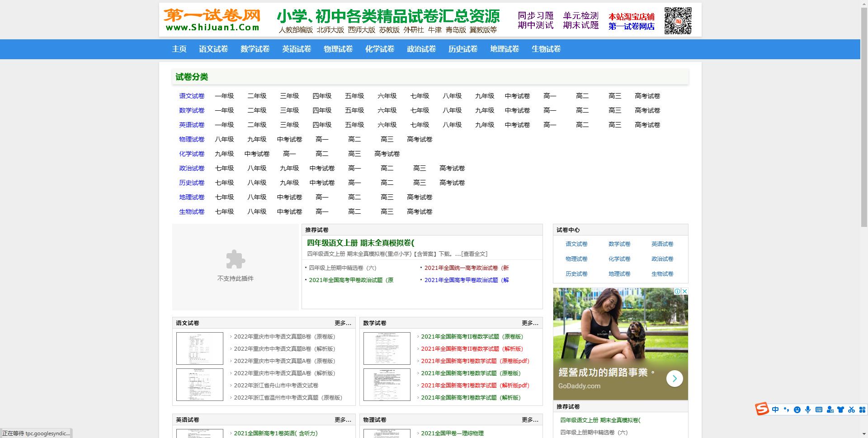Image resolution: width=868 pixels, height=438 pixels.
Task: Click the exam paper thumbnail under 语文试卷
Action: (199, 348)
